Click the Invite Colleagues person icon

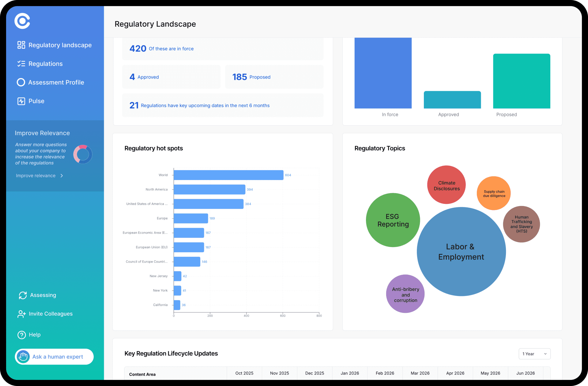tap(21, 314)
